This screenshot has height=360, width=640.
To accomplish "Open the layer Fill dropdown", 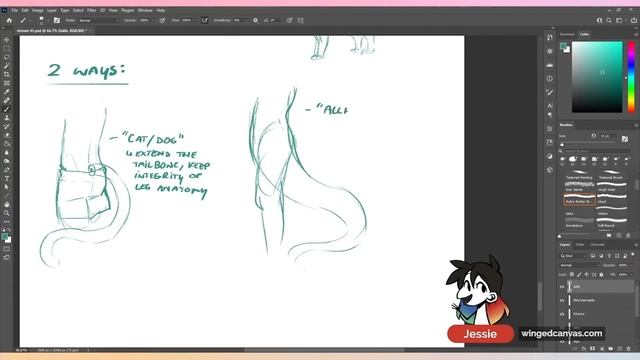I will (624, 275).
